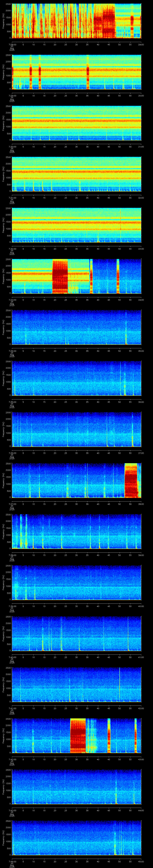Click the 34:00 end time label
153x868 pixels.
click(141, 300)
